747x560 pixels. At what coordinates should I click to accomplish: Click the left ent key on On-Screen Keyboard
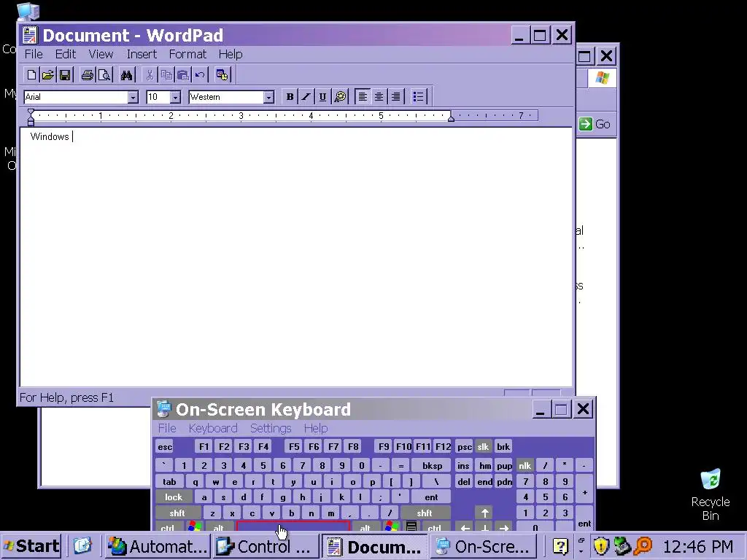pos(431,497)
